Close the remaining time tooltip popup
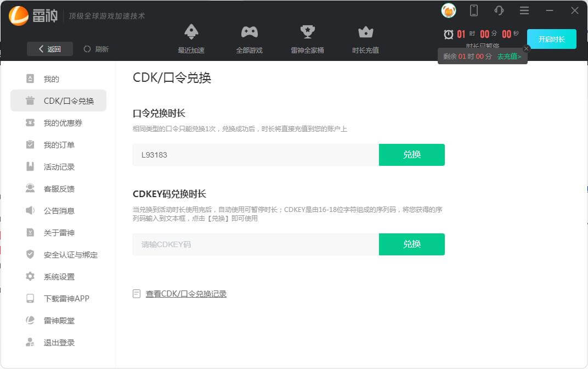This screenshot has height=369, width=588. point(527,48)
